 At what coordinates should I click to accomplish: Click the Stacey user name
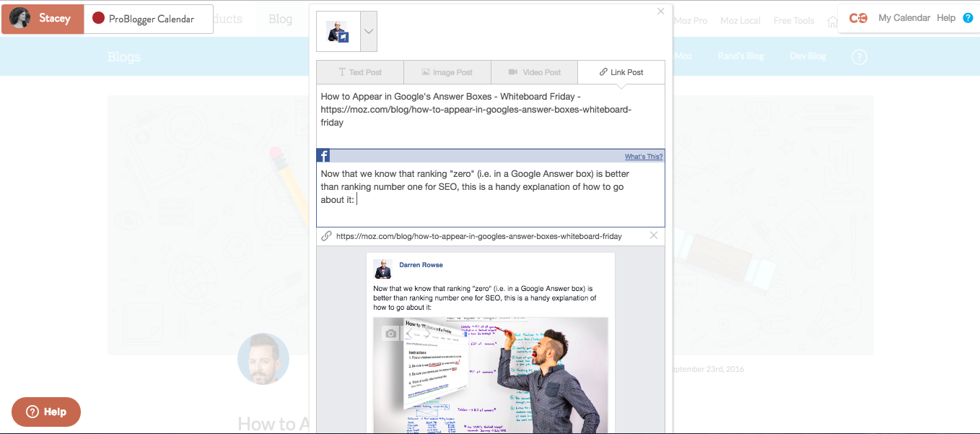[55, 19]
